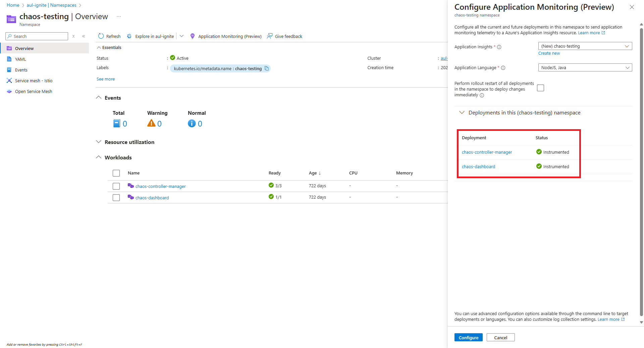Check the chaos-controller-manager workload row
The image size is (644, 348).
(x=116, y=186)
